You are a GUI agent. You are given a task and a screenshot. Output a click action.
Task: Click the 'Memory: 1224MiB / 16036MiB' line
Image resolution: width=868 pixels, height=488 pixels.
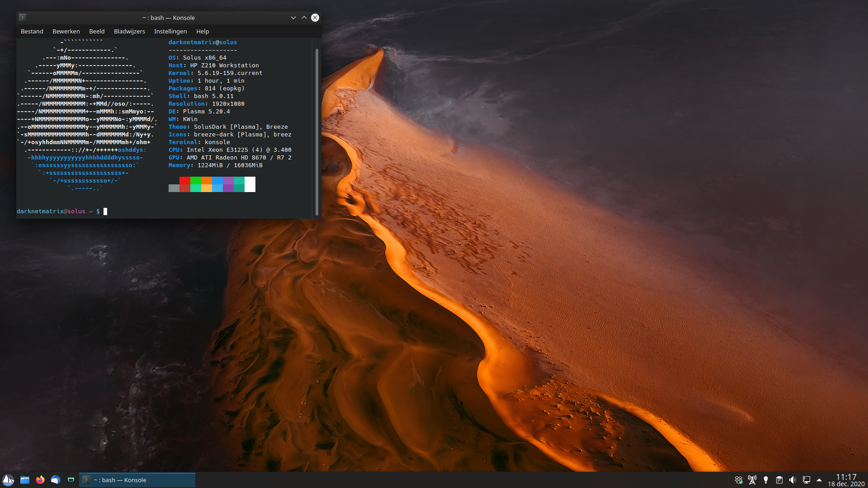216,165
